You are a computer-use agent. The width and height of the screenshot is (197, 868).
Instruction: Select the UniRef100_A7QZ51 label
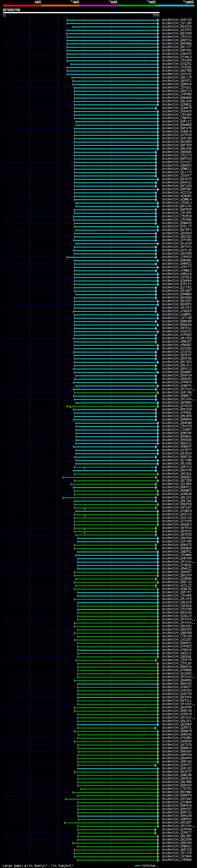tap(177, 64)
